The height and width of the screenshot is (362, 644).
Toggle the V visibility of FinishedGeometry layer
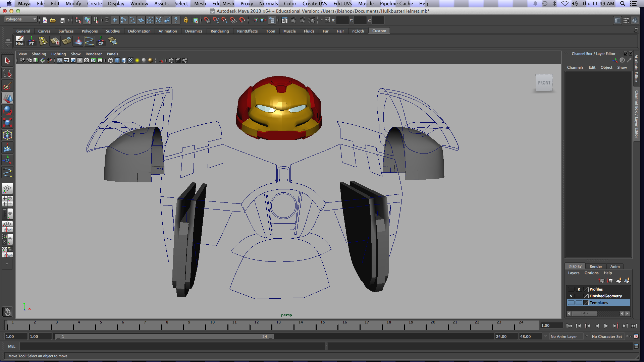pos(571,296)
